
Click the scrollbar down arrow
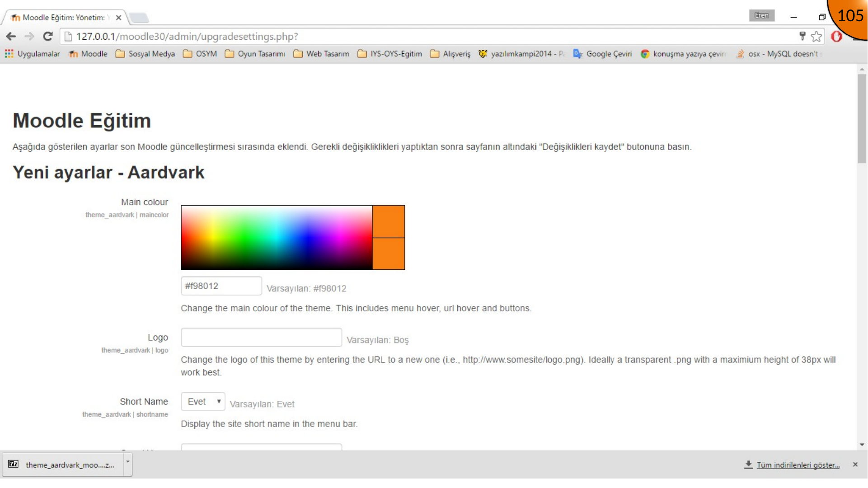click(862, 445)
